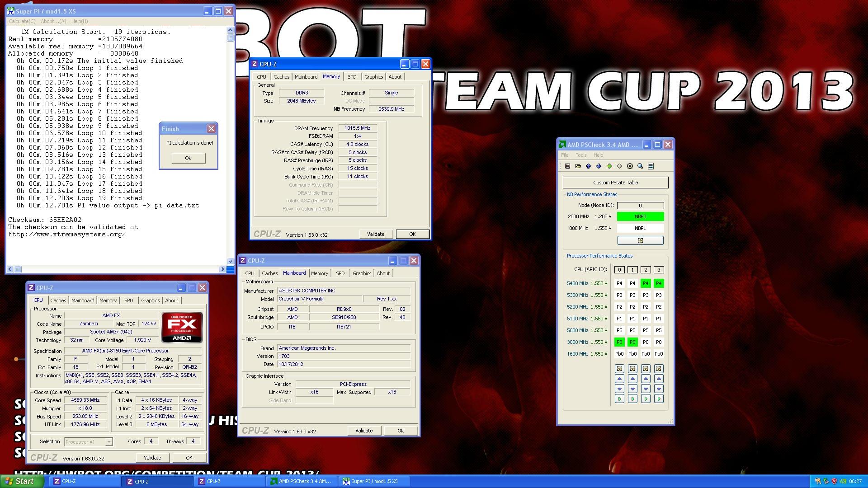Image resolution: width=868 pixels, height=488 pixels.
Task: Click the blue down arrow in PSCheck toolbar
Action: click(x=599, y=166)
